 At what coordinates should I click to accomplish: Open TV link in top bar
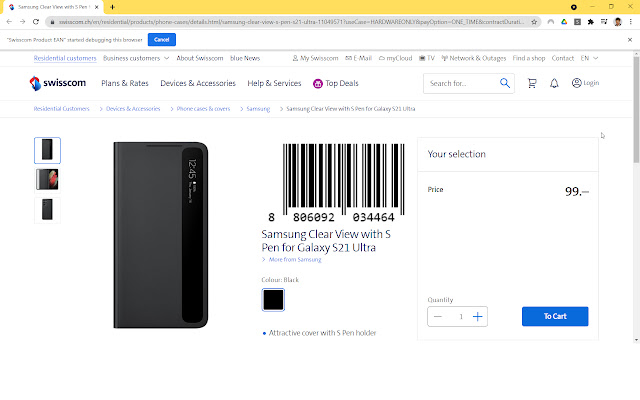(427, 58)
